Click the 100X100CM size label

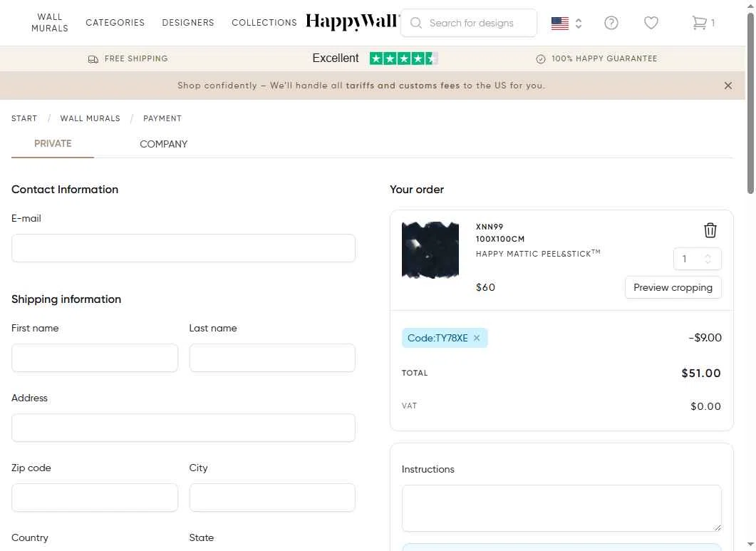tap(500, 239)
